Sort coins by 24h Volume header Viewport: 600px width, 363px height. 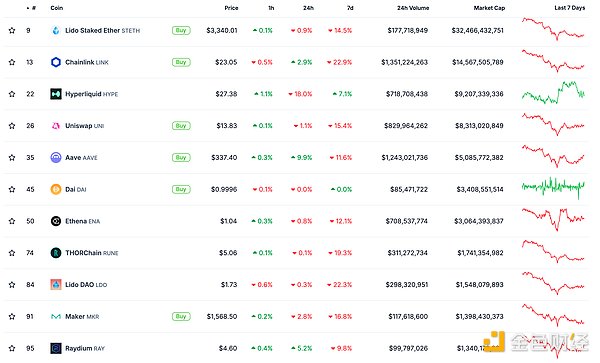pos(413,8)
